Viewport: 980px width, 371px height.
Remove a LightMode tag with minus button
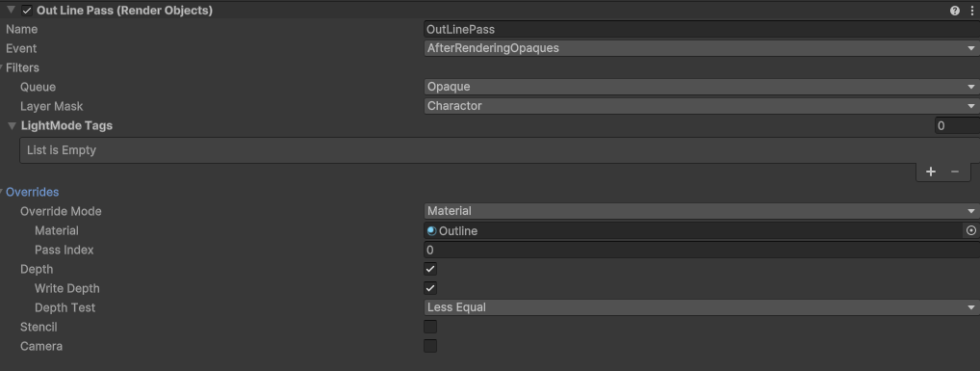[954, 172]
